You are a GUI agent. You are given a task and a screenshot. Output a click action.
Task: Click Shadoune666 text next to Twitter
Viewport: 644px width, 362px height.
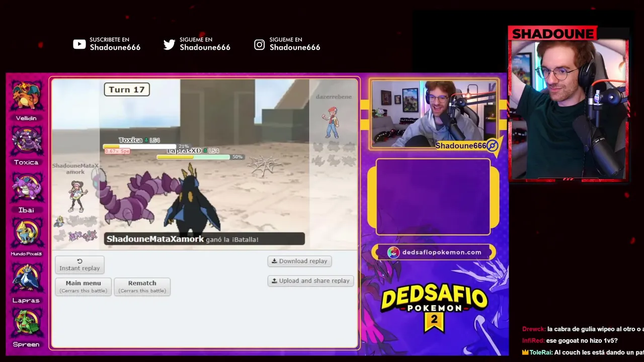tap(205, 47)
